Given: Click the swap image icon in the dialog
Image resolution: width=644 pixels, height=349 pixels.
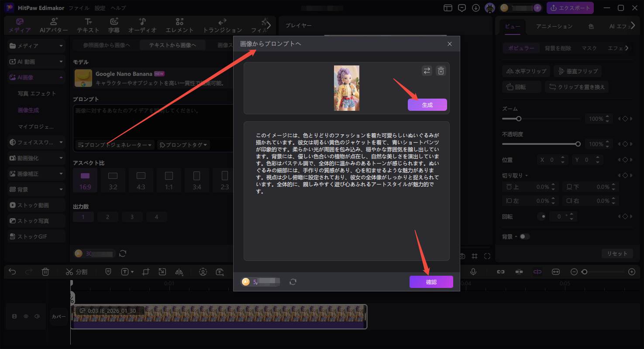Looking at the screenshot, I should 427,70.
